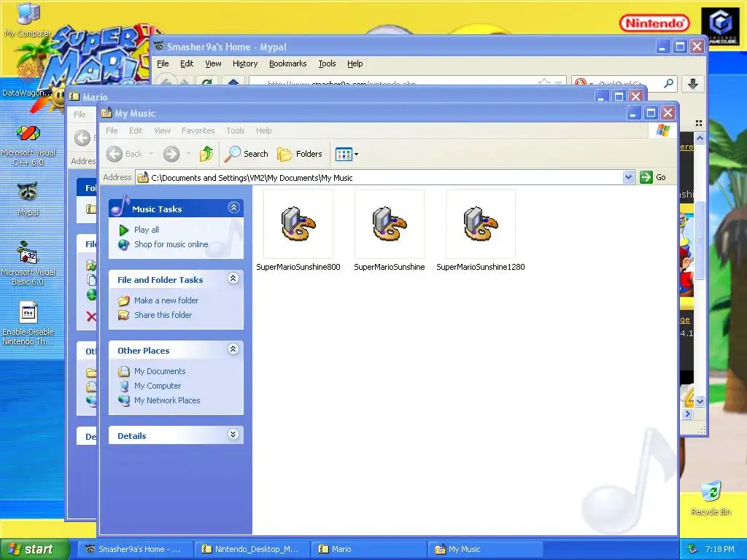
Task: Open Enable-Disable Nintendo Theme file icon
Action: [x=28, y=323]
